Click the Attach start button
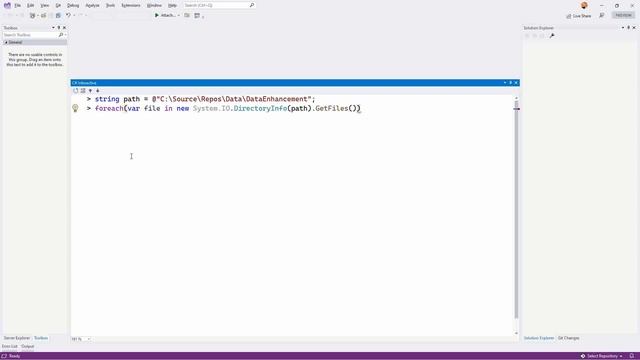The height and width of the screenshot is (360, 640). coord(164,16)
